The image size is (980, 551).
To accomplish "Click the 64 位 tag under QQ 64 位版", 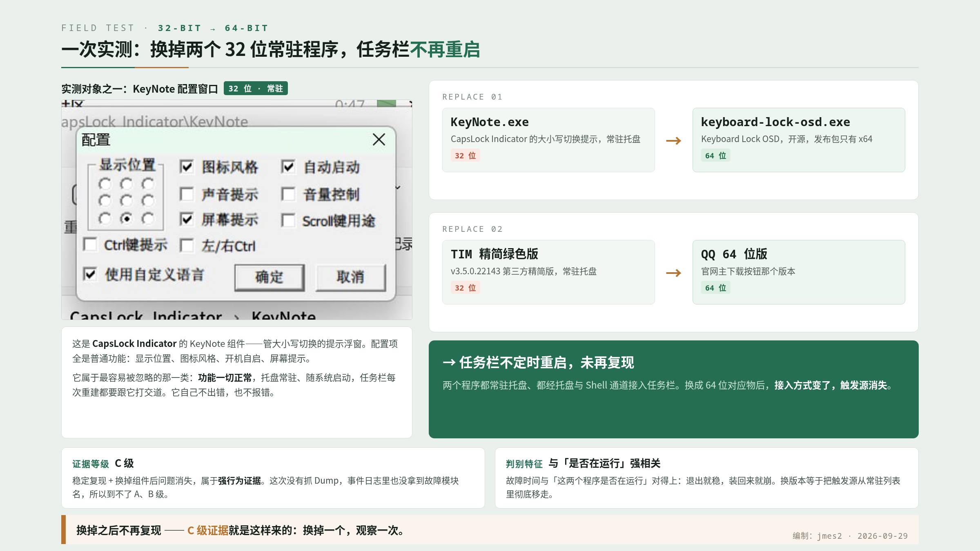I will pyautogui.click(x=716, y=288).
